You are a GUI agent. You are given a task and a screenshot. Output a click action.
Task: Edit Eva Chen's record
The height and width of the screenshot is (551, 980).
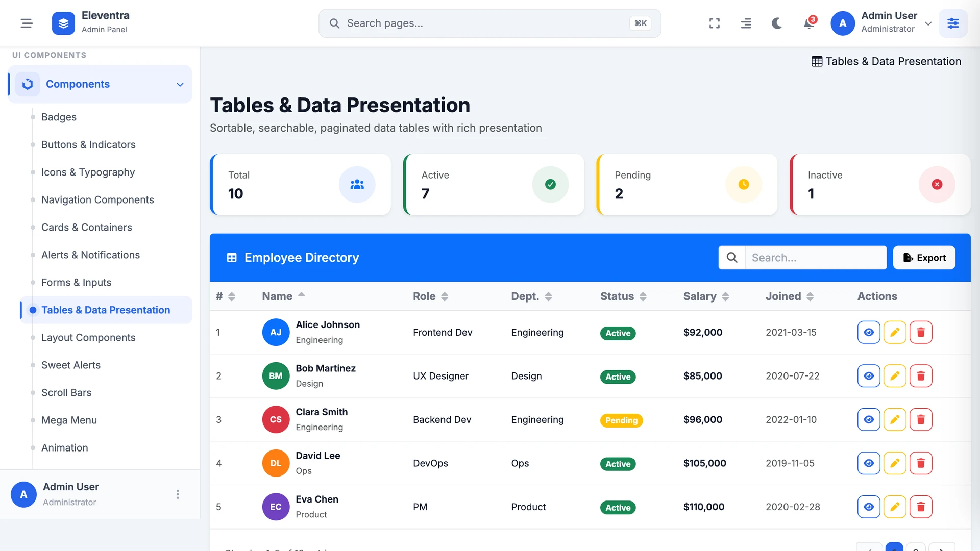tap(895, 507)
